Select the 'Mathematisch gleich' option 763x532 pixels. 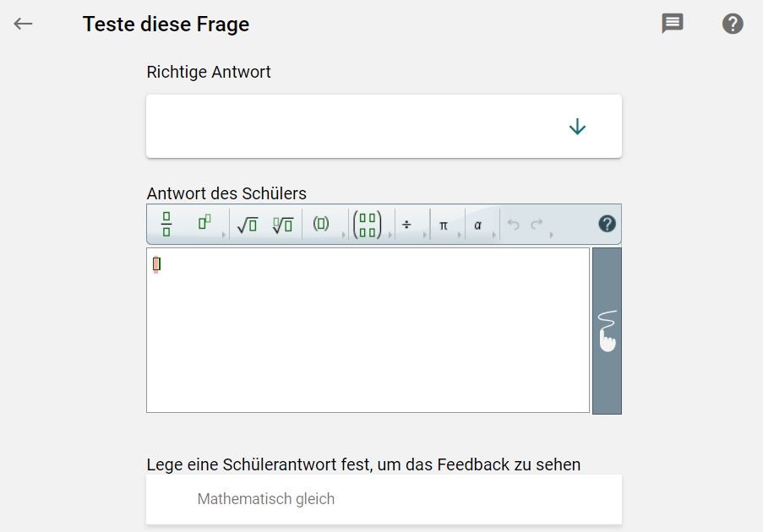tap(266, 499)
